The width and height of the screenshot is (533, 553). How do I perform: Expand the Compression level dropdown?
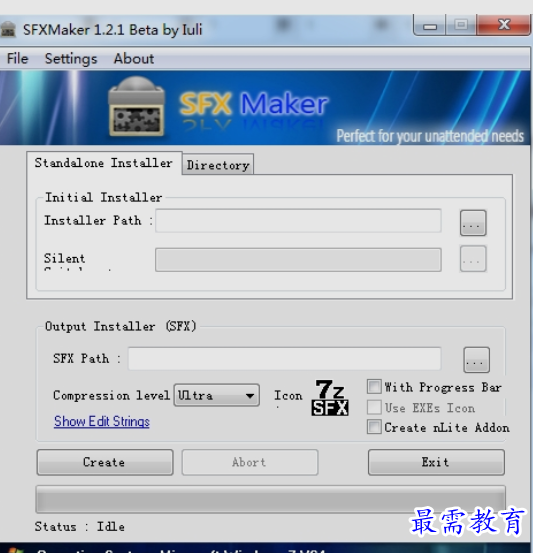[217, 395]
